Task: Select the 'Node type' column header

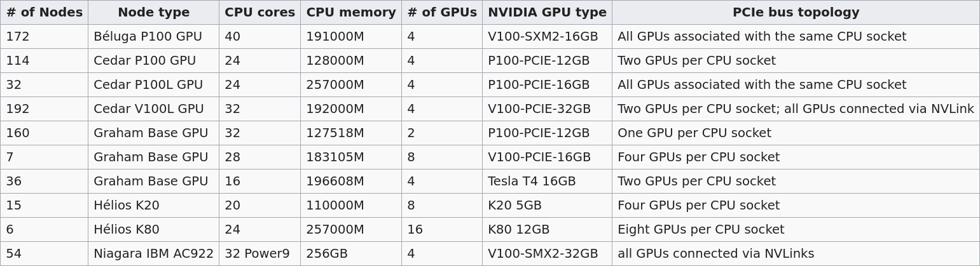Action: tap(154, 13)
